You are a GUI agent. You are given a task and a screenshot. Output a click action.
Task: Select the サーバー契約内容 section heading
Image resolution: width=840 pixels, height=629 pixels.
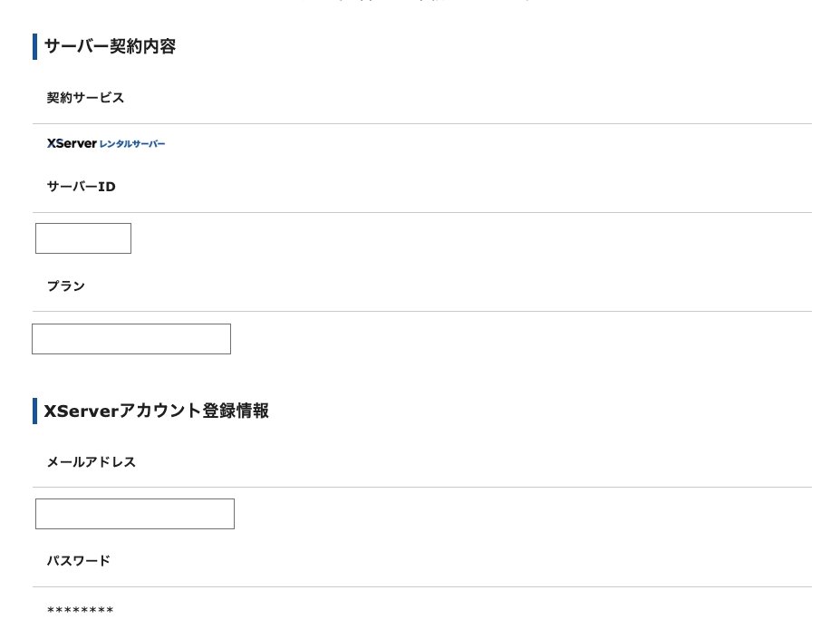110,46
